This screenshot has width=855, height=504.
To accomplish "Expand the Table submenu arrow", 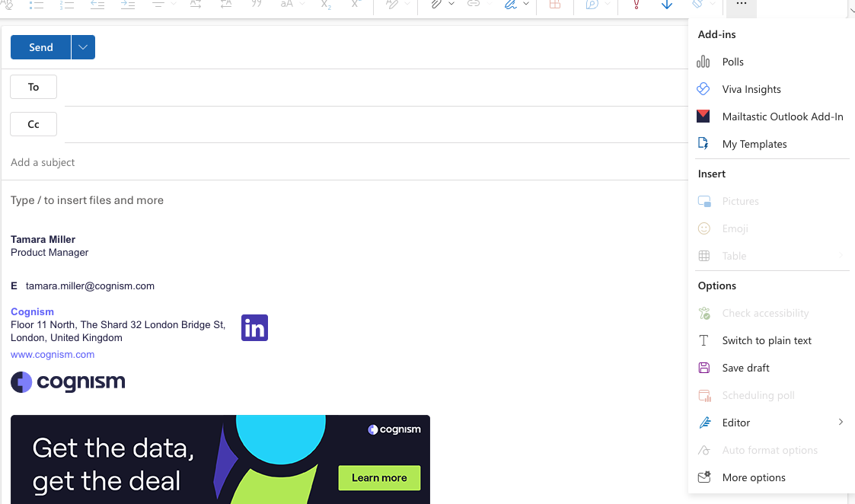I will 842,256.
